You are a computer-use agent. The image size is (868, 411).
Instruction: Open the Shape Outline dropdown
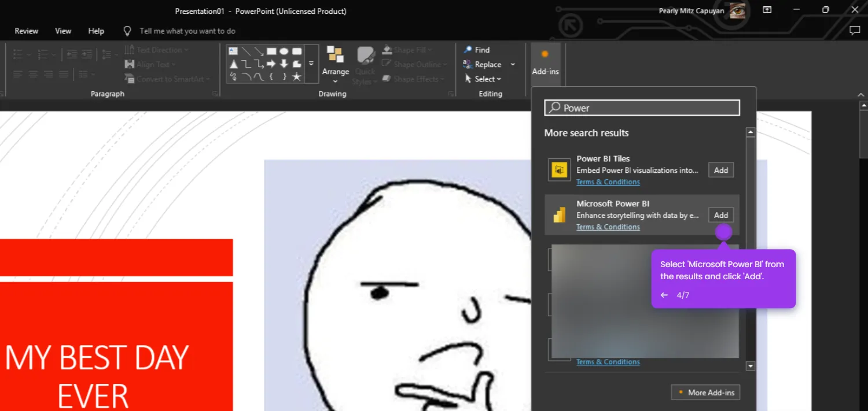coord(414,65)
